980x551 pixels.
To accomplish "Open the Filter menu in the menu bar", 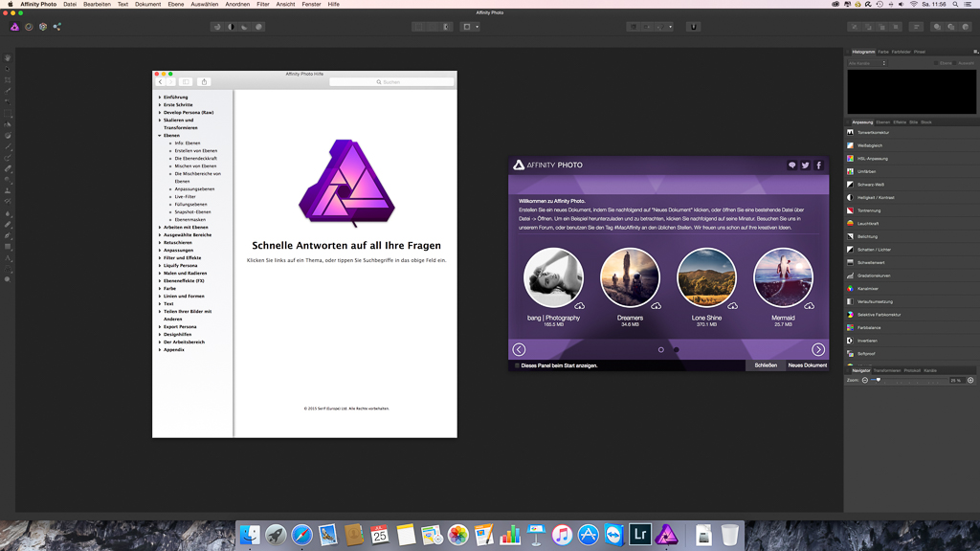I will coord(263,5).
